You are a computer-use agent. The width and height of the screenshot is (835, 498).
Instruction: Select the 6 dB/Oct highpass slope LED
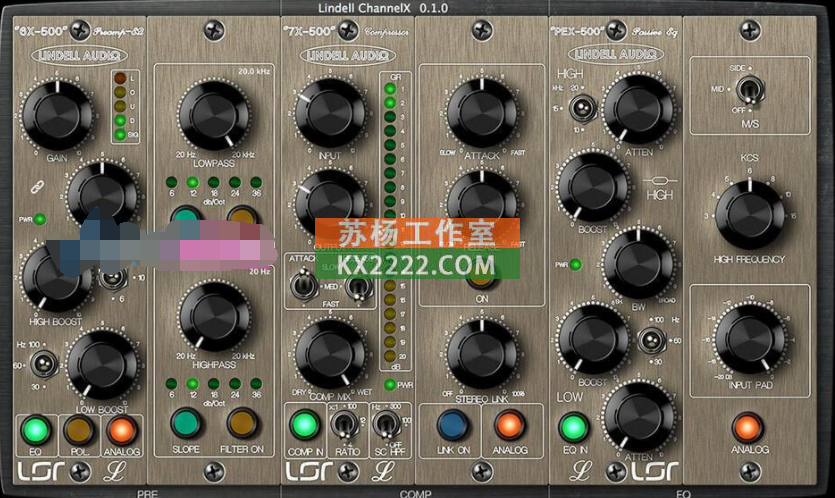pos(171,383)
